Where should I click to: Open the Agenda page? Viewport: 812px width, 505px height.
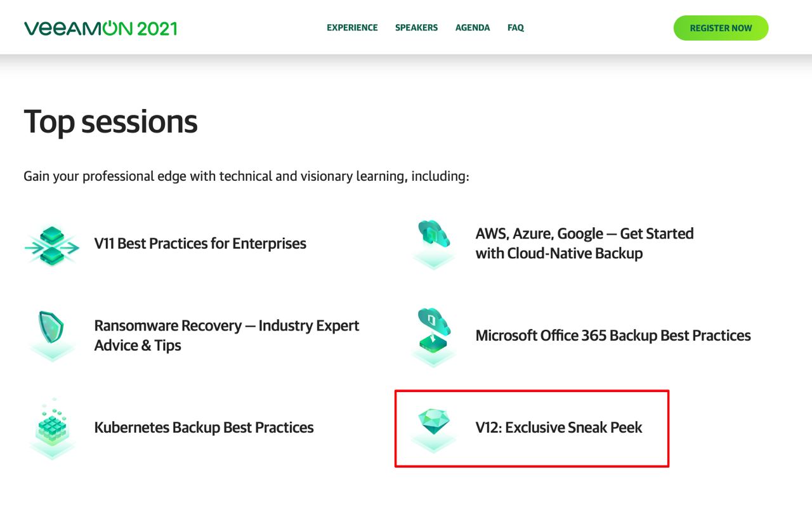click(x=473, y=28)
